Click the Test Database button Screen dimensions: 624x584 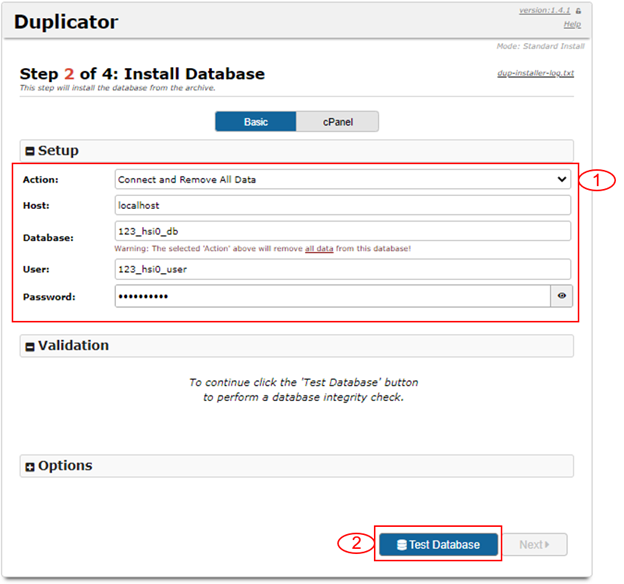coord(439,544)
